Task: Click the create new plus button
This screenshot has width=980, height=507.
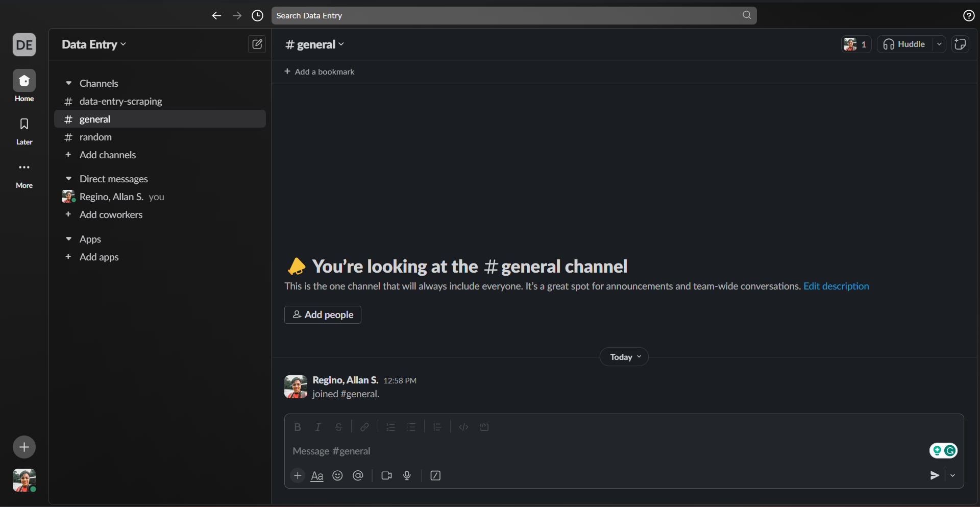Action: pos(24,447)
